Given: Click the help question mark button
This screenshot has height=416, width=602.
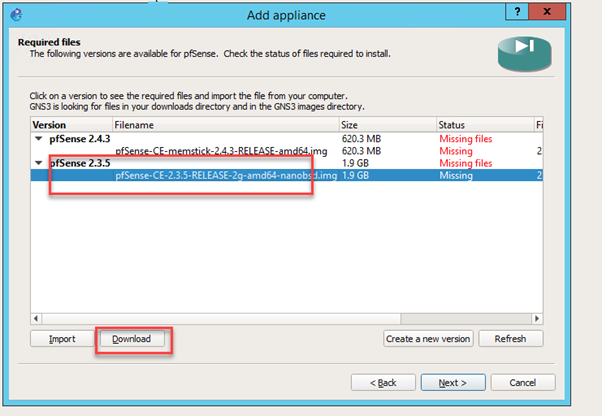Looking at the screenshot, I should 517,12.
